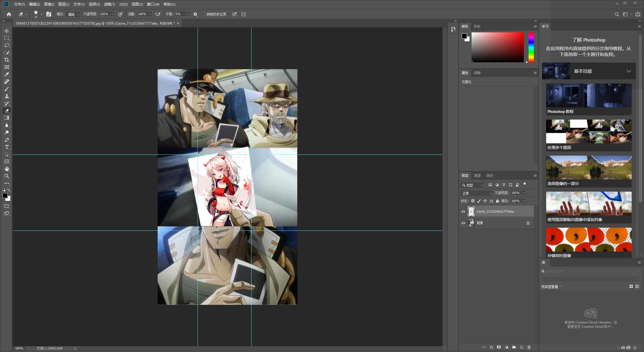
Task: Enable the 抹到历史记录 checkbox
Action: (203, 14)
